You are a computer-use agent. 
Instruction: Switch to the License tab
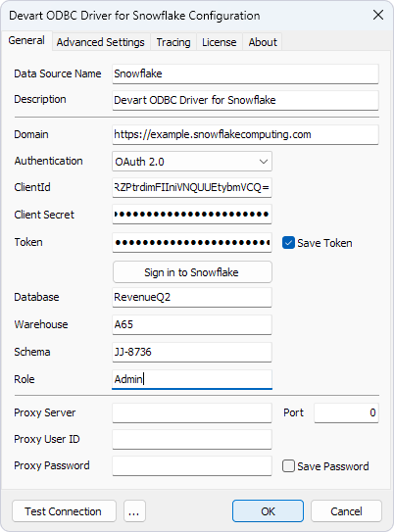pyautogui.click(x=220, y=42)
